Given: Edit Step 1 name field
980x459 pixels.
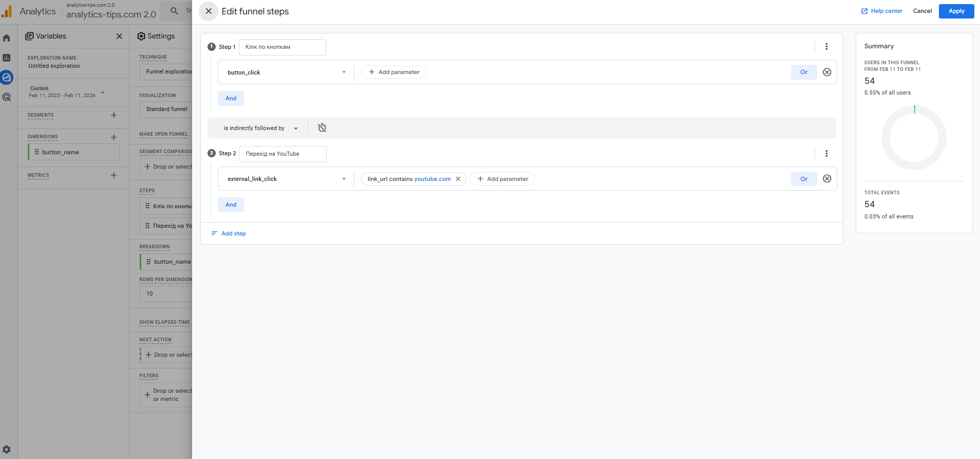Looking at the screenshot, I should click(282, 47).
